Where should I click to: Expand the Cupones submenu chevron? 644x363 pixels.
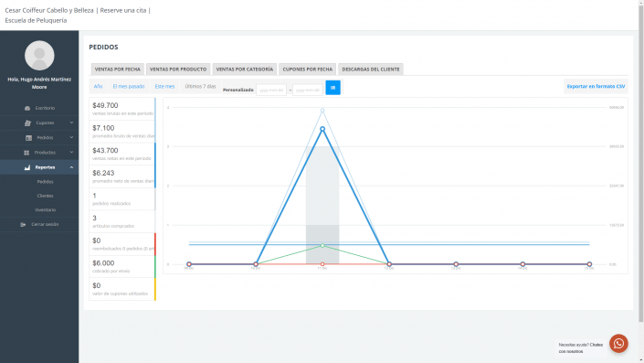(x=71, y=123)
